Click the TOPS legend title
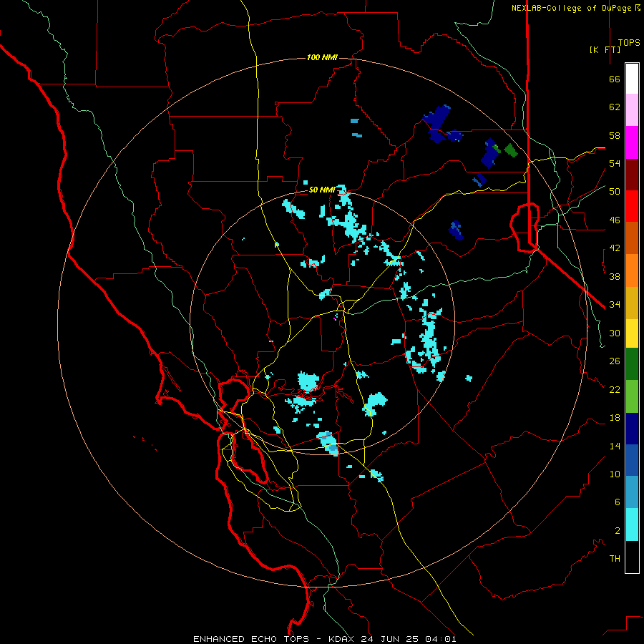This screenshot has width=644, height=644. point(629,42)
